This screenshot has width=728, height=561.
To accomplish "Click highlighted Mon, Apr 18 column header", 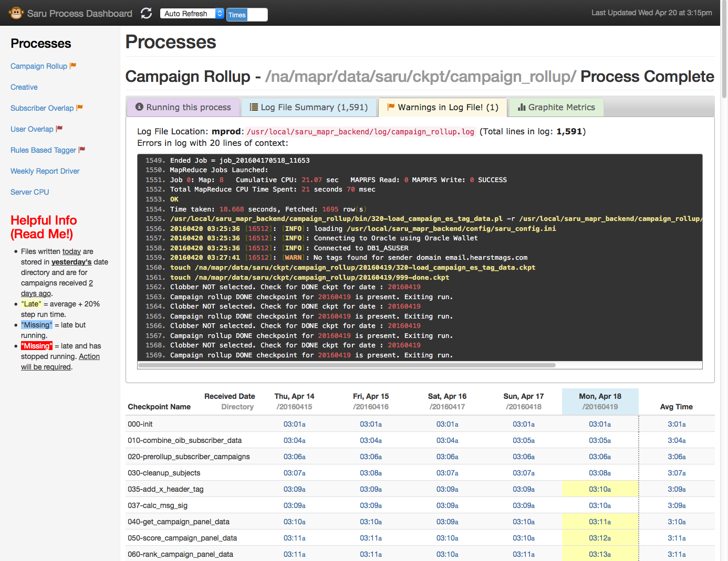I will click(x=600, y=401).
